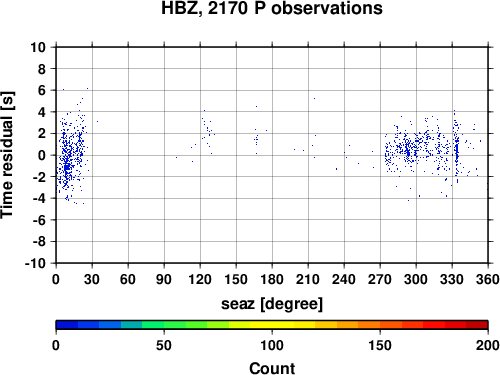Click the yellow colorbar segment above the 100 tick
Screen dimensions: 500x375
point(272,325)
